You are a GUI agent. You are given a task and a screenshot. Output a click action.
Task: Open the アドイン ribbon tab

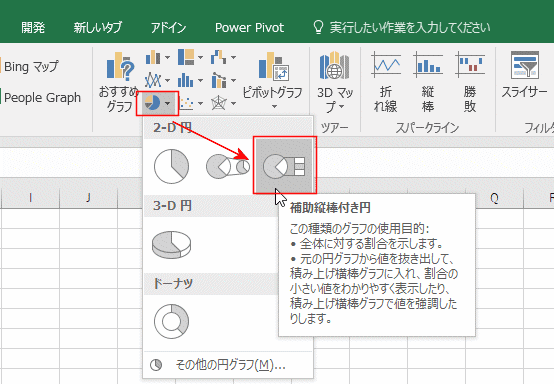pyautogui.click(x=168, y=28)
